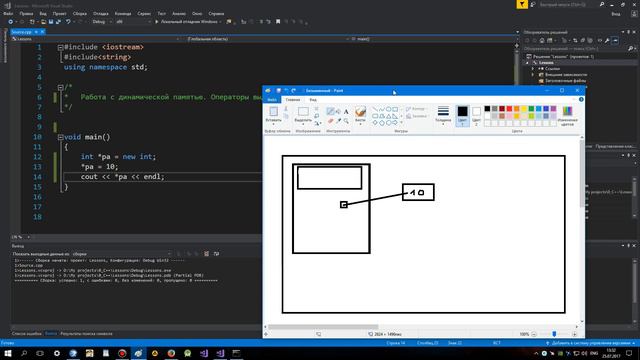
Task: Close the Source.cpp tab
Action: click(x=42, y=32)
